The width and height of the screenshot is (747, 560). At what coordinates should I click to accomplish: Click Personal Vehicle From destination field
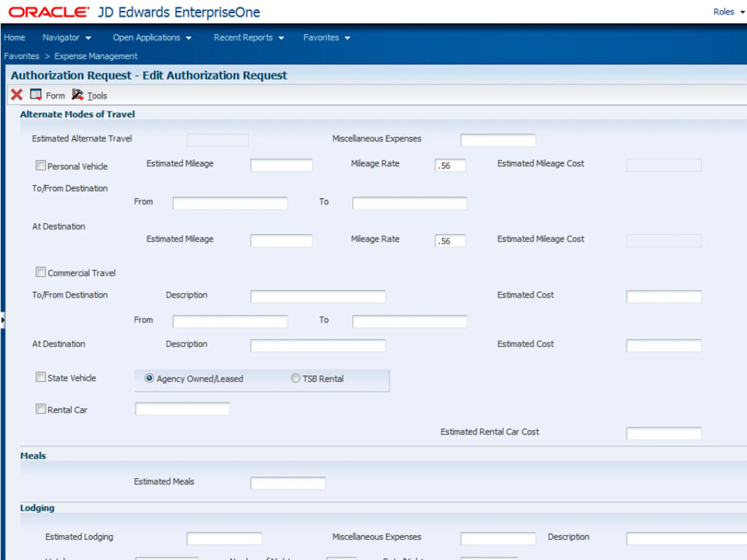(230, 203)
